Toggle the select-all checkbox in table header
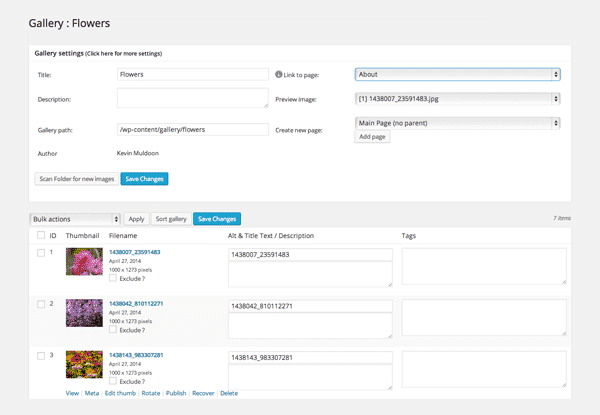 point(41,235)
